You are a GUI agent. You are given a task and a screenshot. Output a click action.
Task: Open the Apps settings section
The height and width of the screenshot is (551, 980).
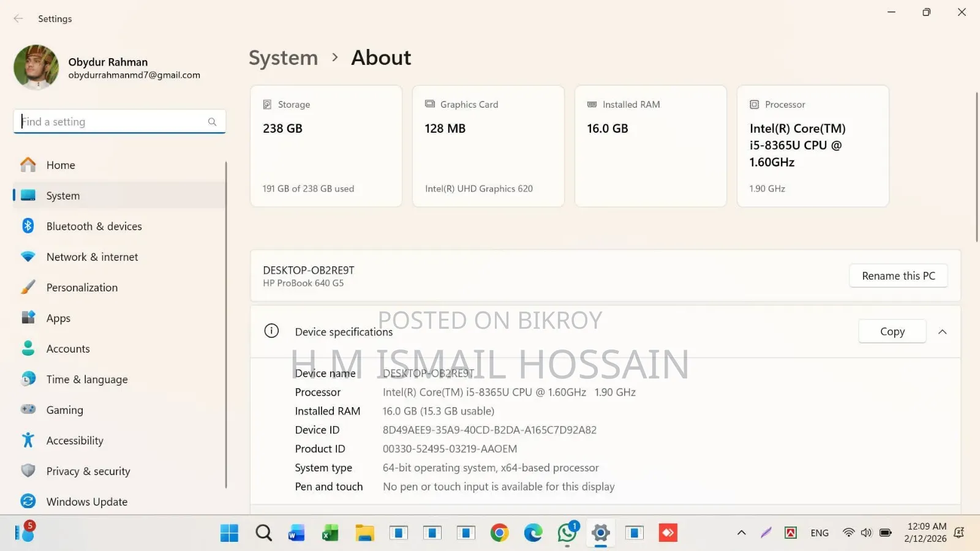[x=119, y=318]
